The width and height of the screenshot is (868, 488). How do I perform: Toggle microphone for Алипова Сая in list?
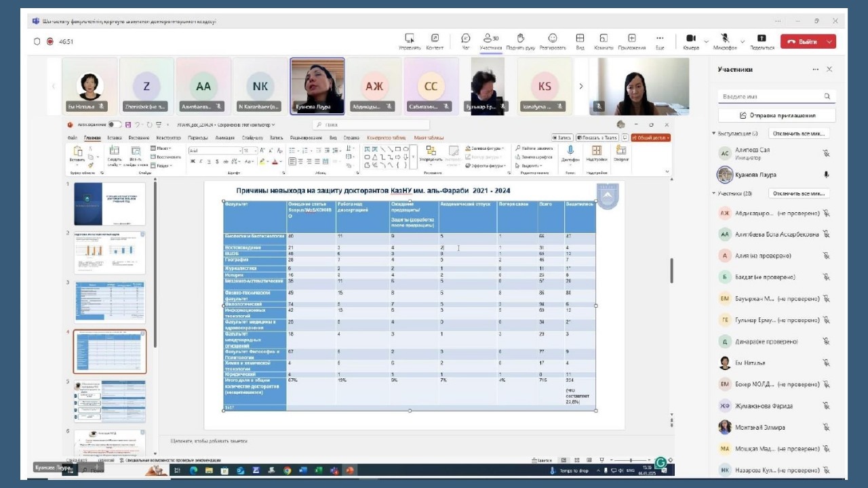click(x=827, y=153)
